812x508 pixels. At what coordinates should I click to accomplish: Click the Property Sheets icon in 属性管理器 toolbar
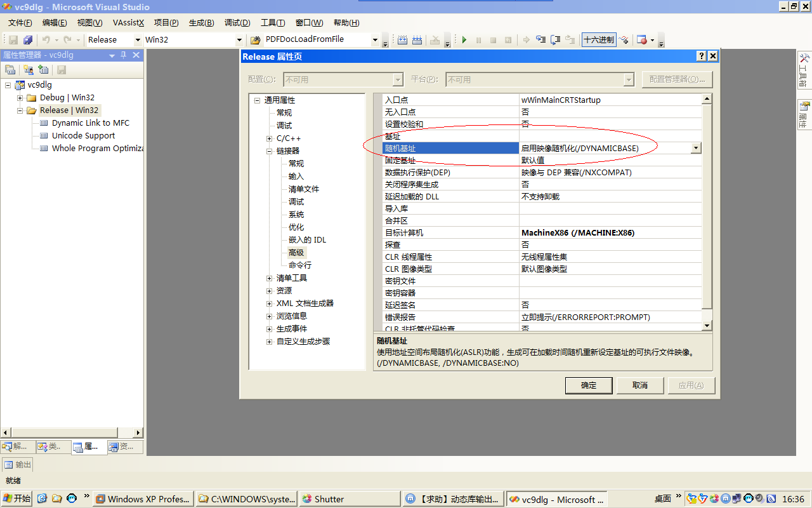[x=10, y=70]
